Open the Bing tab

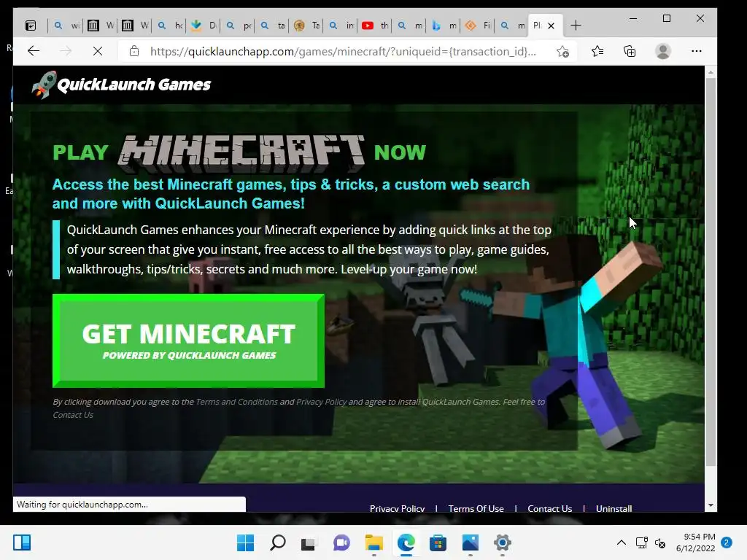pos(444,26)
